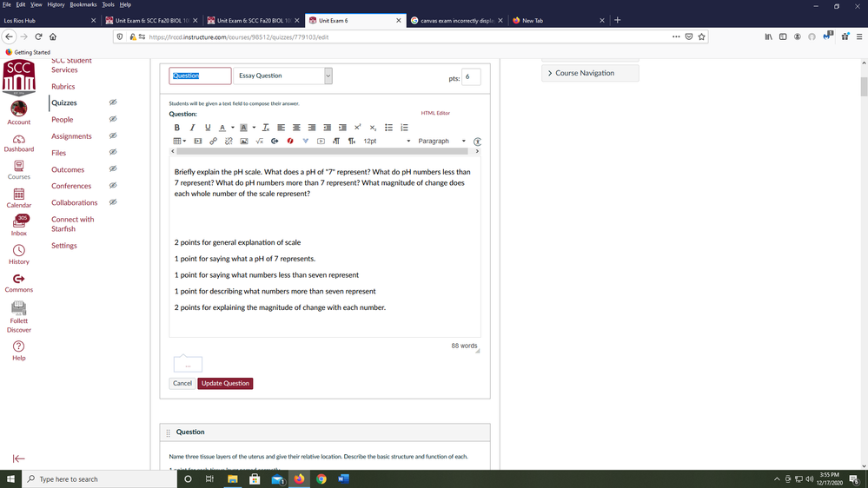This screenshot has width=868, height=488.
Task: Open the table insert dropdown
Action: pyautogui.click(x=179, y=141)
